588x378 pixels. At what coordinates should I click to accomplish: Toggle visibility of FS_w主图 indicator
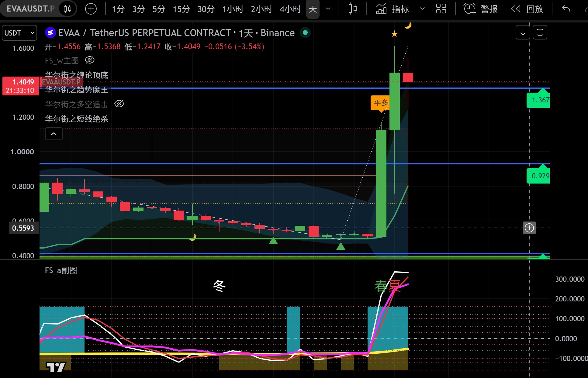coord(90,60)
